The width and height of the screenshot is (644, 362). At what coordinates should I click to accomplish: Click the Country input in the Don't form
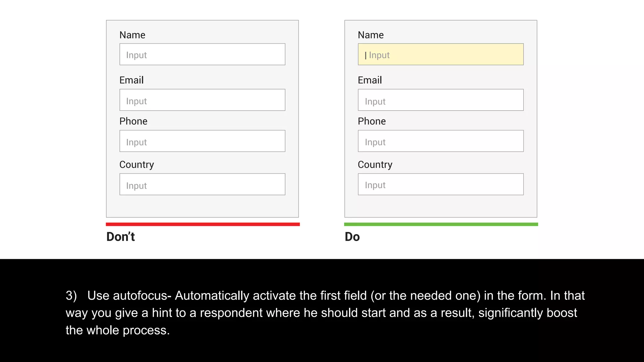[x=202, y=184]
